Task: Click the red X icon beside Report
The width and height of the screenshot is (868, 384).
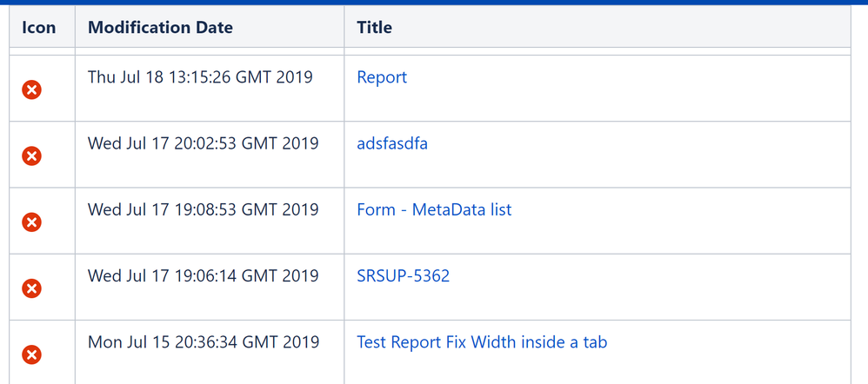Action: coord(31,89)
